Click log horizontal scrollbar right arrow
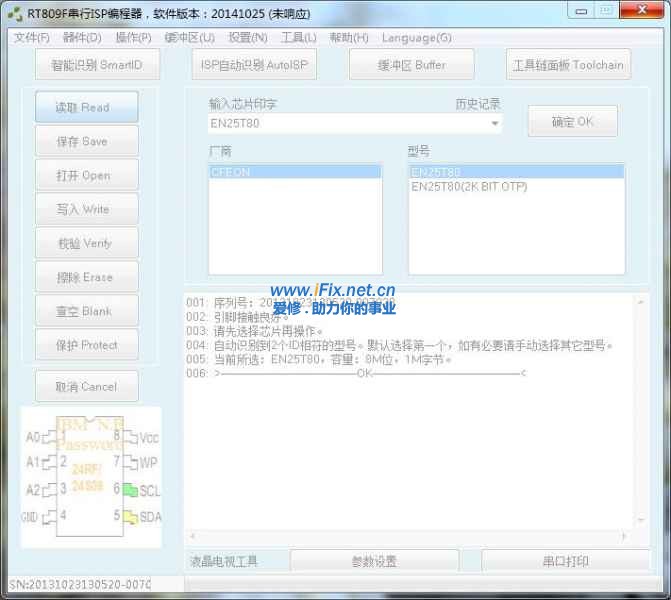 coord(624,535)
